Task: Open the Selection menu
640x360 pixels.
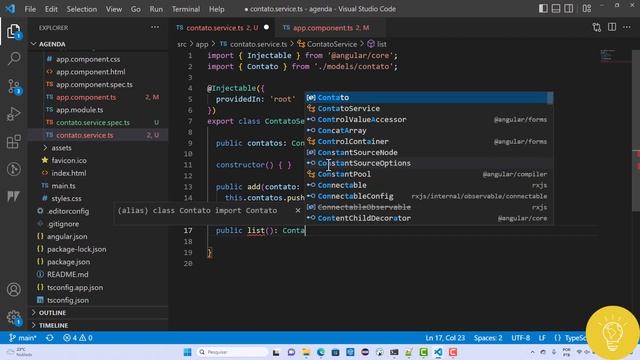Action: click(82, 9)
